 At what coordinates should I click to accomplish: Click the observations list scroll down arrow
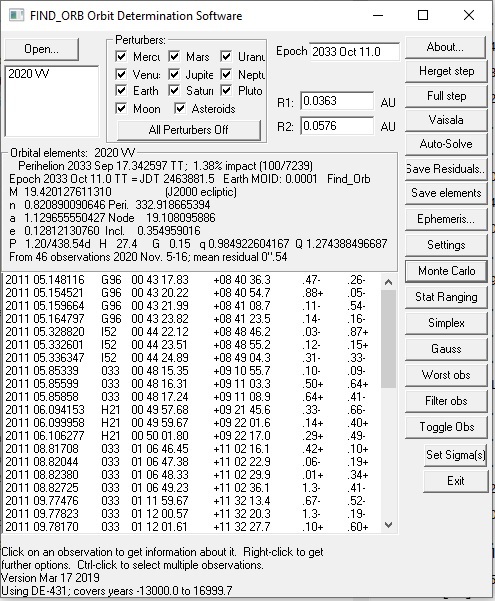point(388,525)
